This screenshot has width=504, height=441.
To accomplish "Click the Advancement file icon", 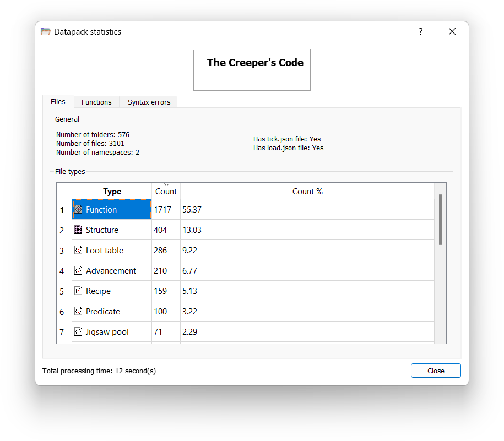I will point(78,270).
